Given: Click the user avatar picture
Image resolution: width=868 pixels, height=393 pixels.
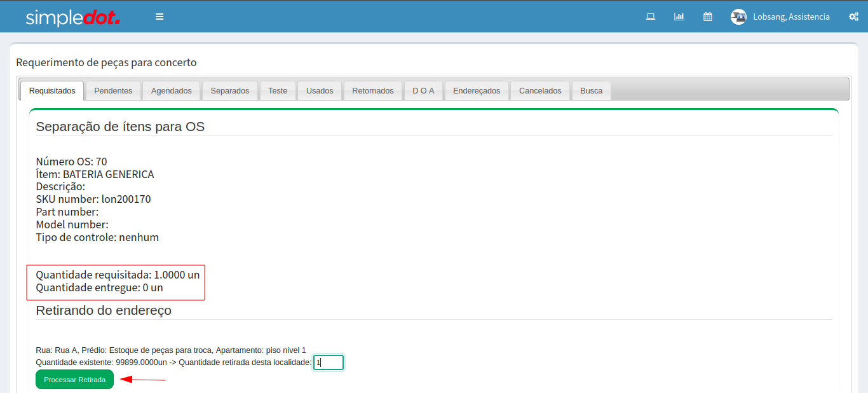Looking at the screenshot, I should [x=738, y=17].
